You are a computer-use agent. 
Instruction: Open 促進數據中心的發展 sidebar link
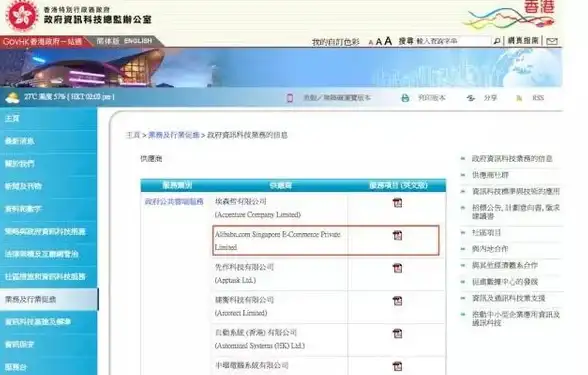click(505, 282)
